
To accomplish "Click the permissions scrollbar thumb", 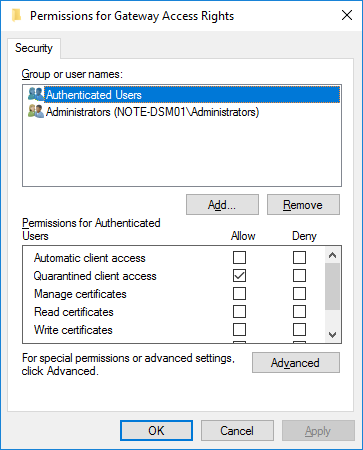I will coord(332,287).
